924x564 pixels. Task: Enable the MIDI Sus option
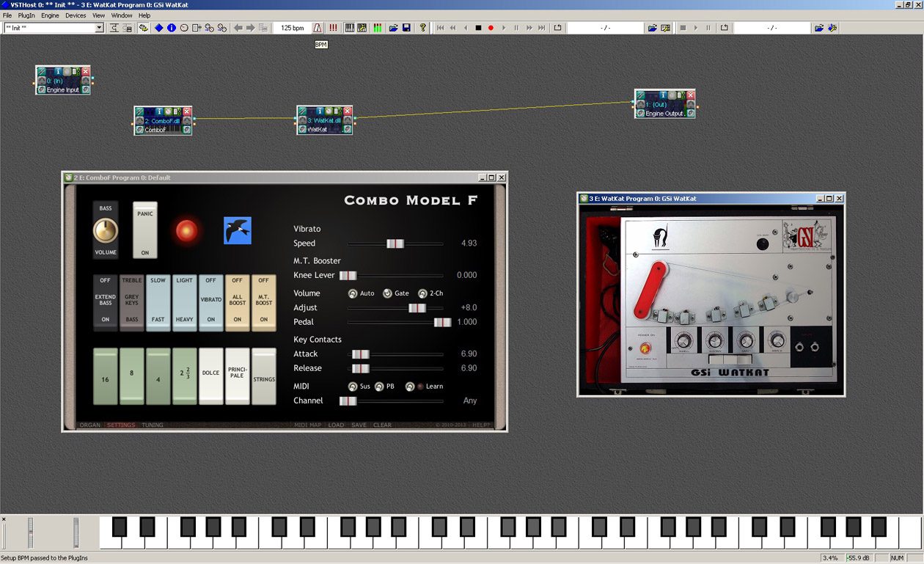coord(353,387)
